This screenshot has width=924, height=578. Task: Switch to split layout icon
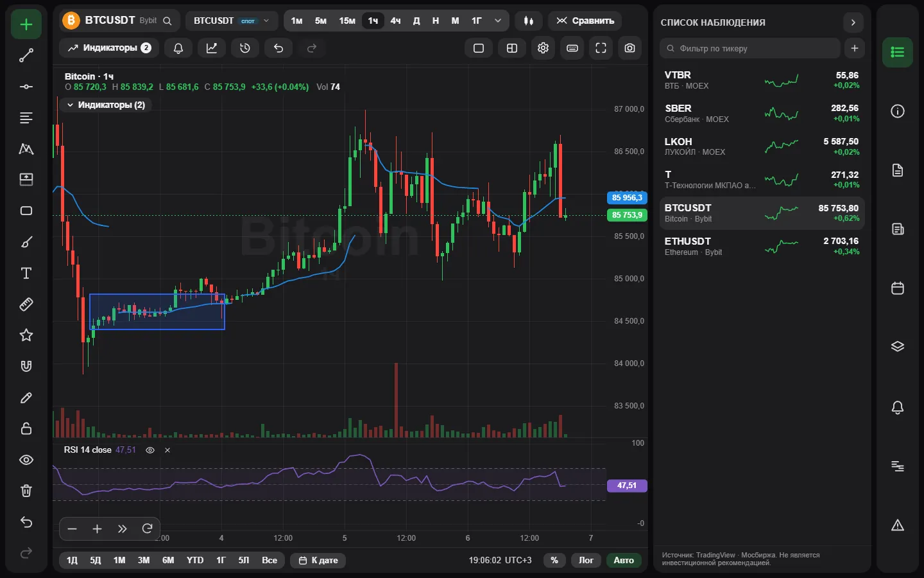pyautogui.click(x=512, y=48)
